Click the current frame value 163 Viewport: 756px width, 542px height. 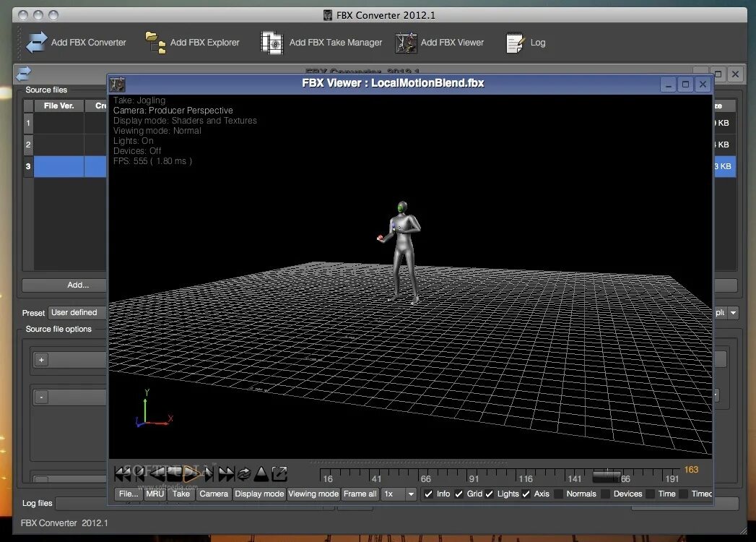point(691,470)
